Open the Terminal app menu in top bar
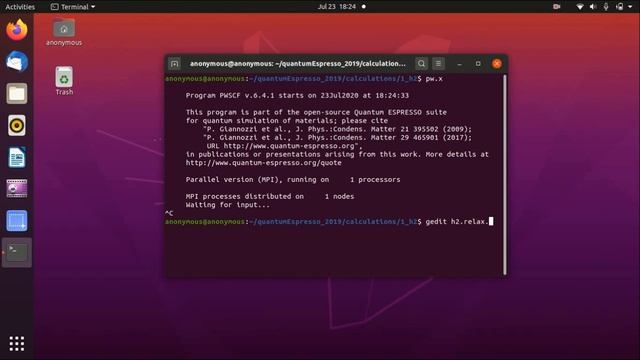Viewport: 640px width, 360px height. coord(73,7)
